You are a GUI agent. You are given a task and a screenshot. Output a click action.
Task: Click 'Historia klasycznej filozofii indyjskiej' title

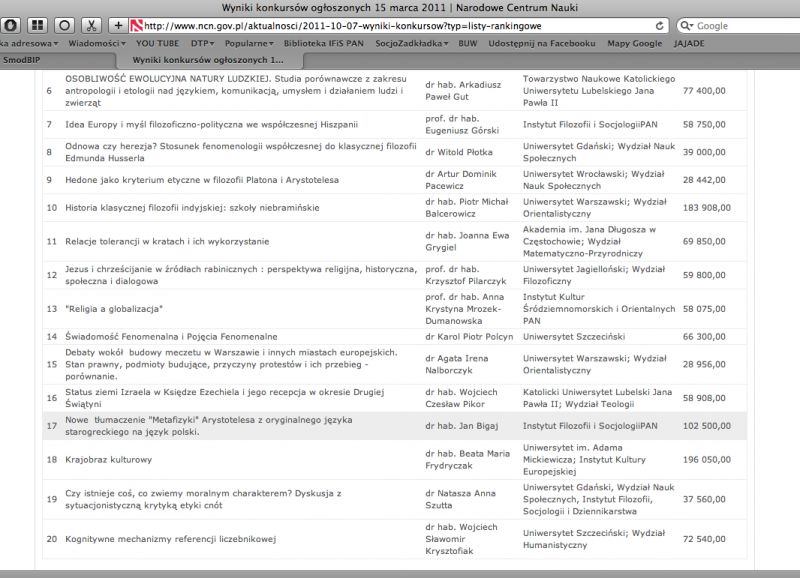pos(192,208)
